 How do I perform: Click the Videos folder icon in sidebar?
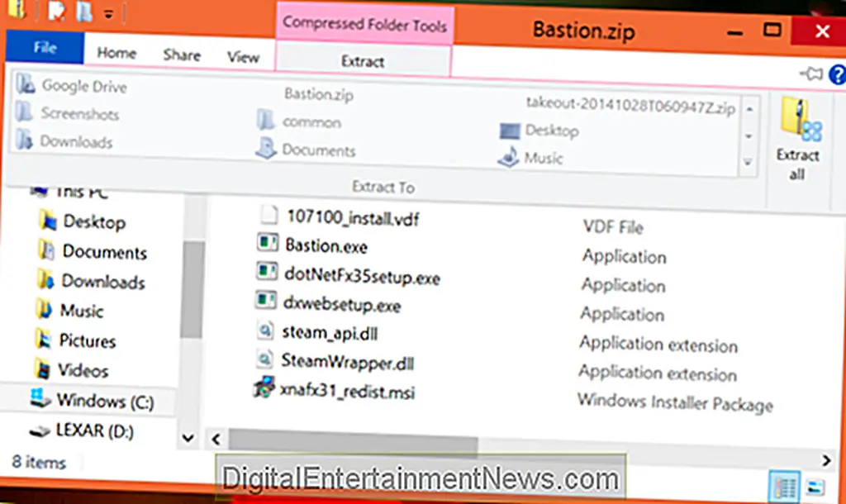(42, 369)
